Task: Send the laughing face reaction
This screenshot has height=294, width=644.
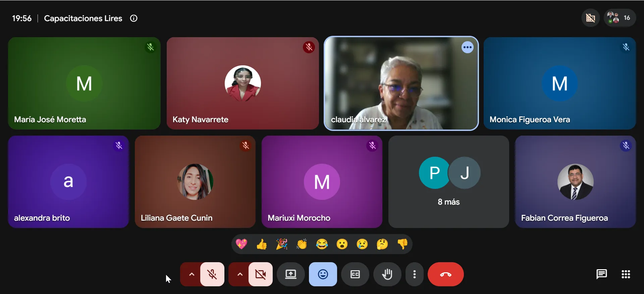Action: [x=322, y=244]
